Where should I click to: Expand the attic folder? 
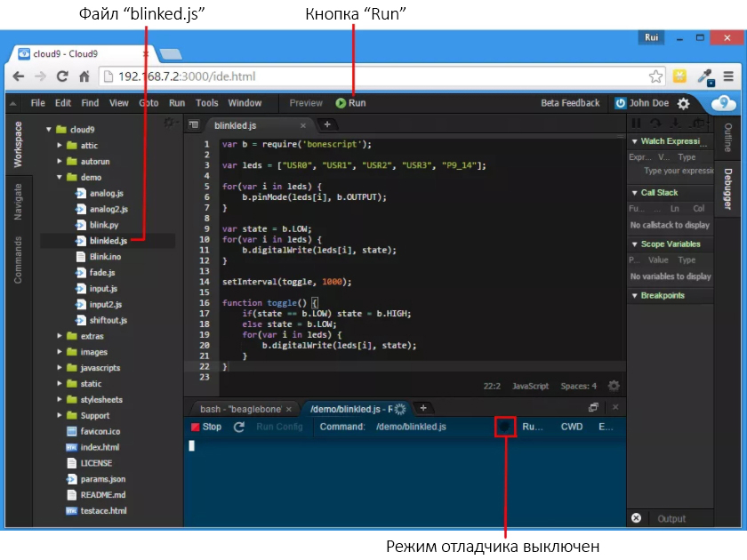click(60, 145)
